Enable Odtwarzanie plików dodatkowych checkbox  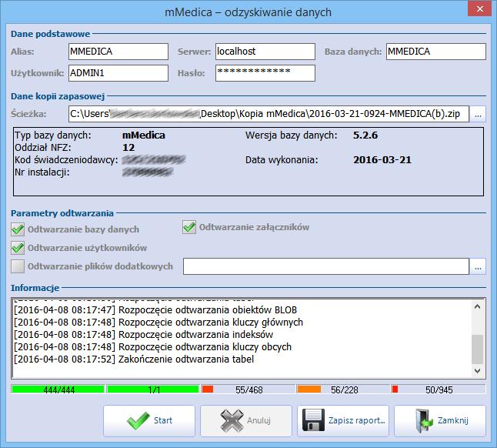coord(18,266)
